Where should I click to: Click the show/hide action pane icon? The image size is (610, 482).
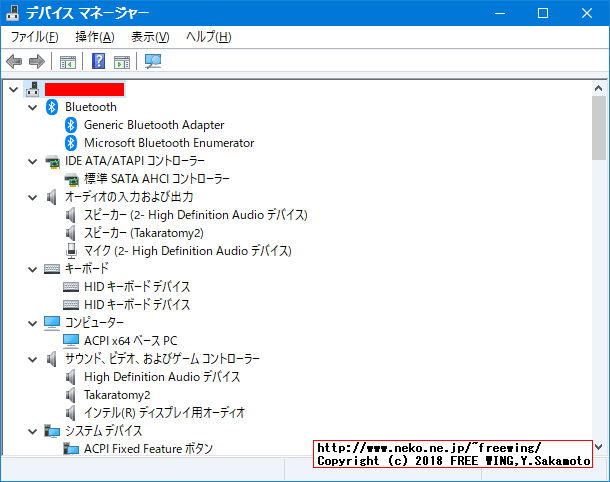tap(122, 62)
